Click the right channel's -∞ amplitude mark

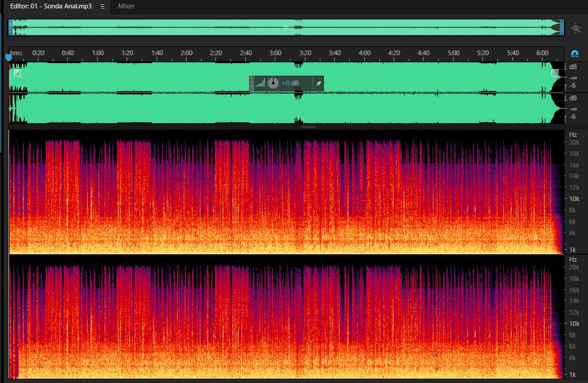point(573,109)
